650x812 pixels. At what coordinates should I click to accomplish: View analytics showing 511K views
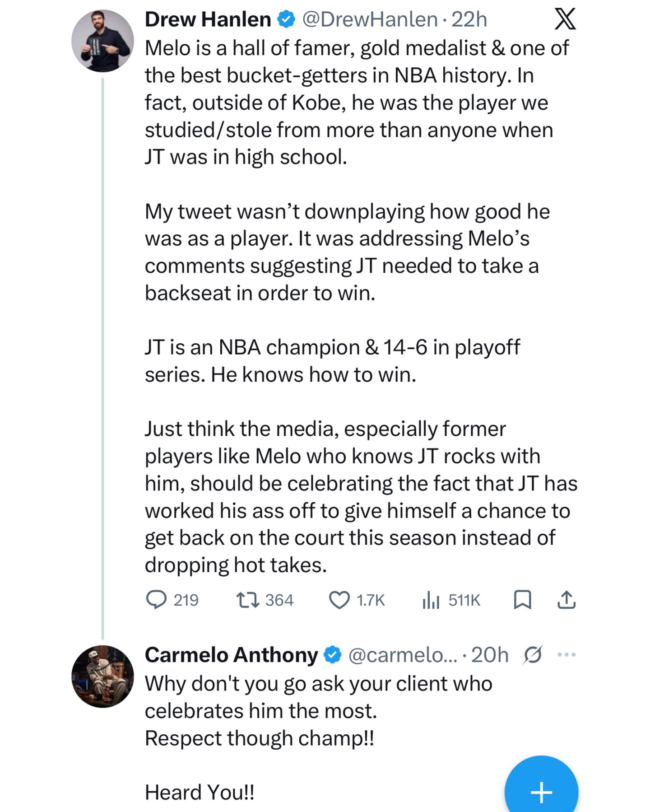[x=431, y=600]
